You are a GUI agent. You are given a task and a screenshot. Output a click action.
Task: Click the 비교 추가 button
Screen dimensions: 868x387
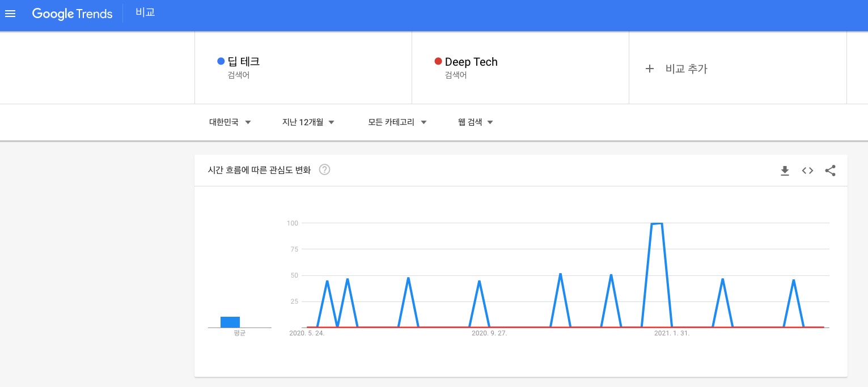click(x=676, y=69)
